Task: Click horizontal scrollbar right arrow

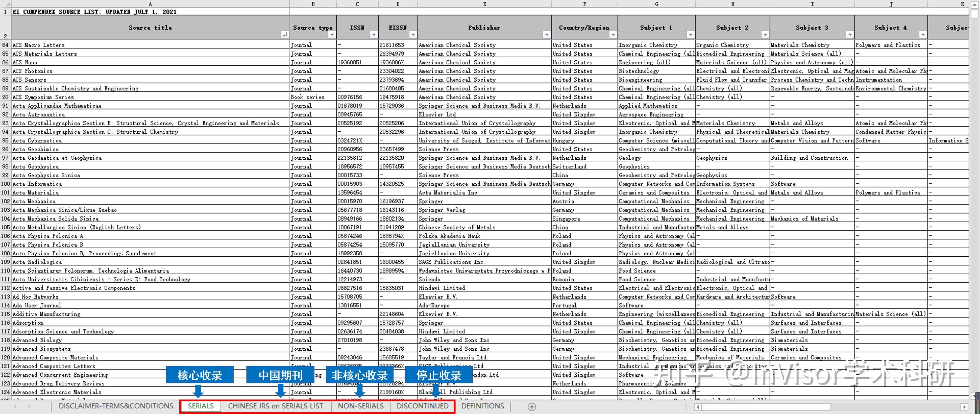Action: 964,407
